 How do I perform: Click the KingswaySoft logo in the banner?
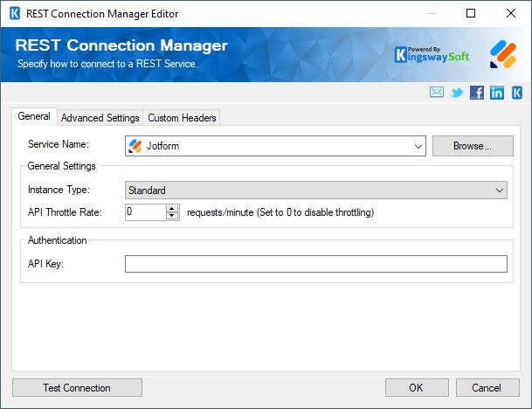click(432, 55)
